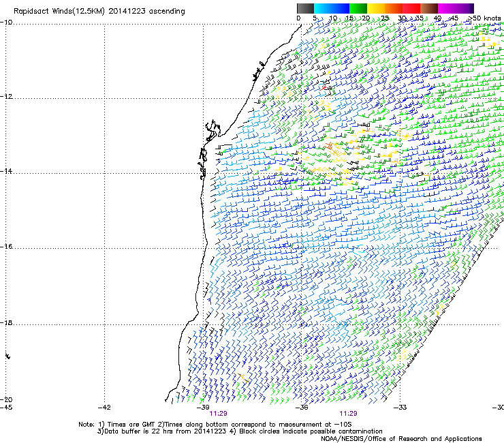Screen dimensions: 504x443
Task: Click the -42 longitude axis label
Action: 104,408
